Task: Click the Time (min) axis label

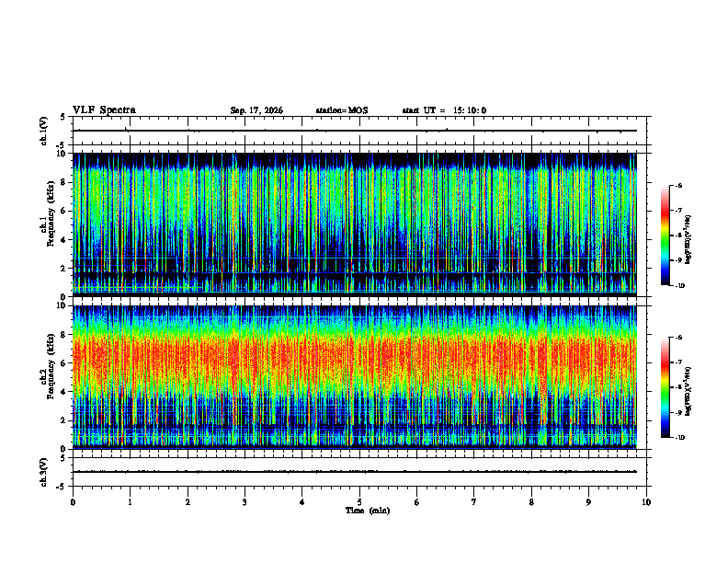Action: click(x=368, y=511)
